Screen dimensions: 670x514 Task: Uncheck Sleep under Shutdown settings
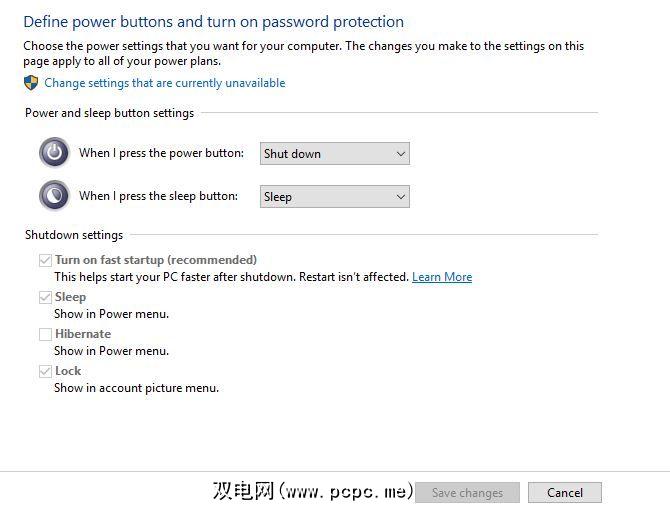click(x=45, y=297)
